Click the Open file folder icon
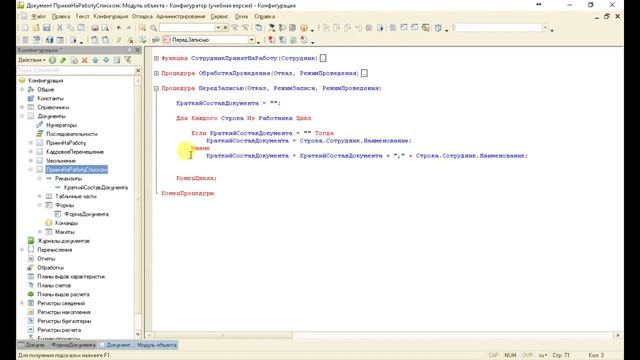Image resolution: width=640 pixels, height=360 pixels. [36, 28]
